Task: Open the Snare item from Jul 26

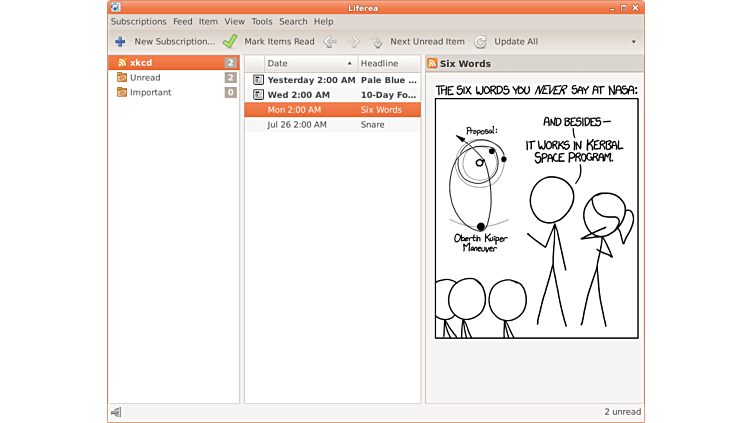Action: tap(332, 125)
